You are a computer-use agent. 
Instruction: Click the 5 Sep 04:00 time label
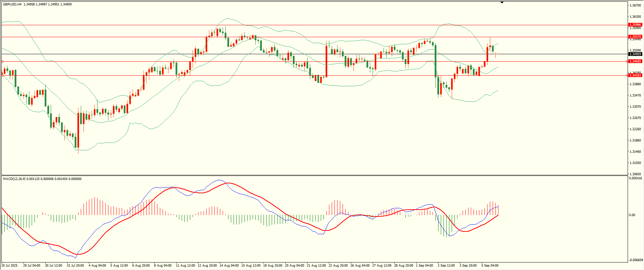coord(490,266)
